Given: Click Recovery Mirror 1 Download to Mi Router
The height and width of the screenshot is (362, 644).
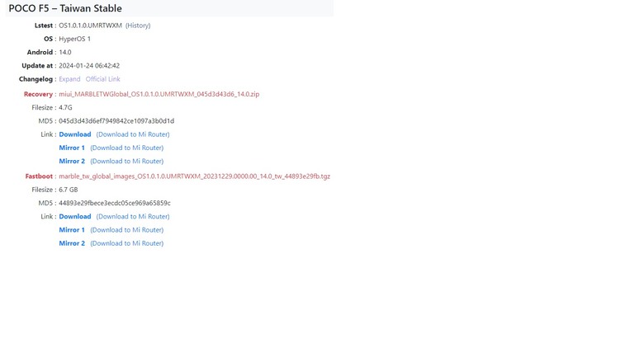Looking at the screenshot, I should coord(127,148).
